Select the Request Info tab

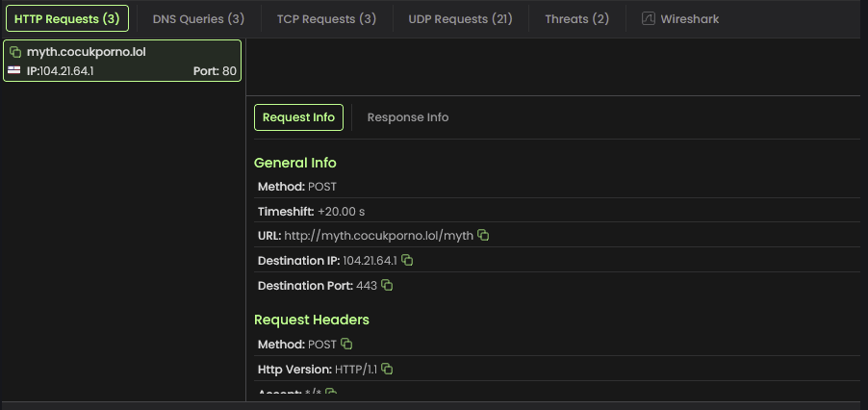[298, 117]
